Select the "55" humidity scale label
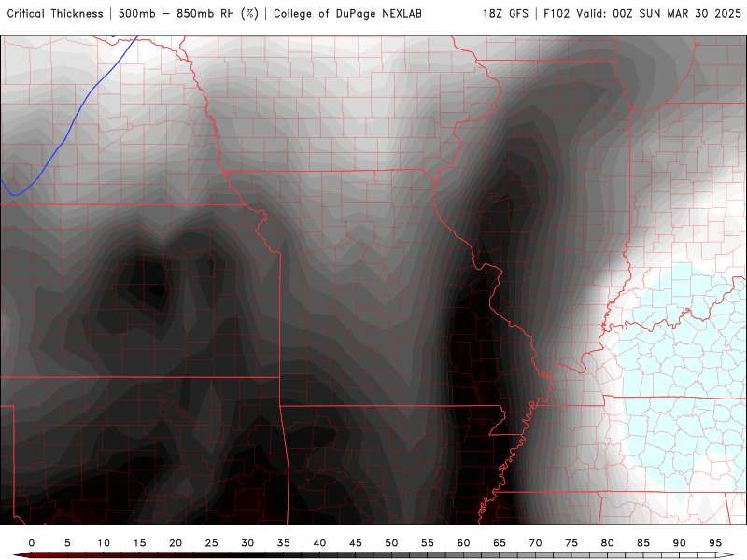This screenshot has height=560, width=747. tap(428, 543)
